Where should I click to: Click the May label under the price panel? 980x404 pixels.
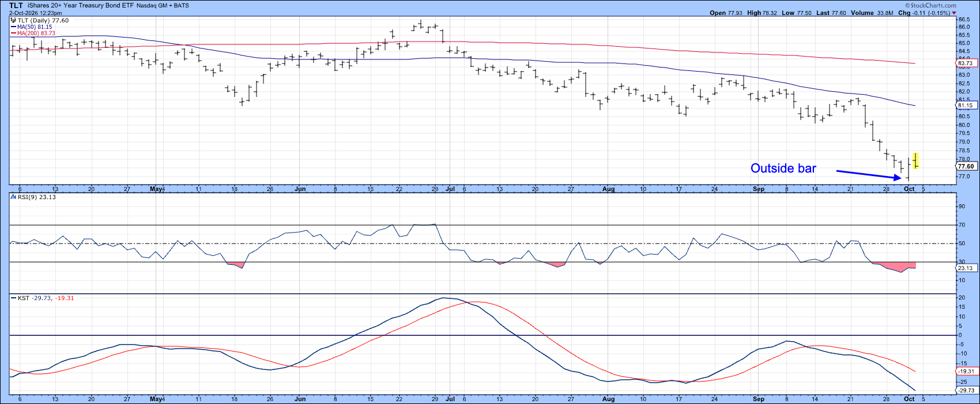(156, 189)
